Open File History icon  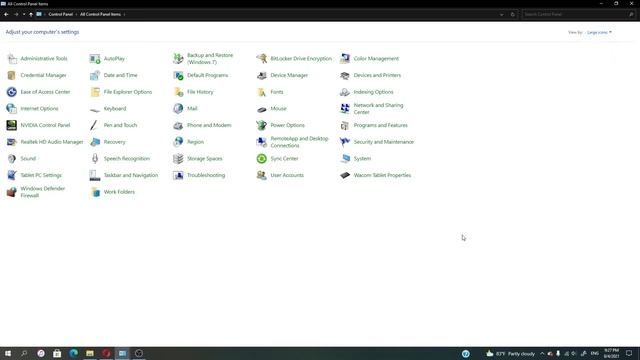[178, 92]
